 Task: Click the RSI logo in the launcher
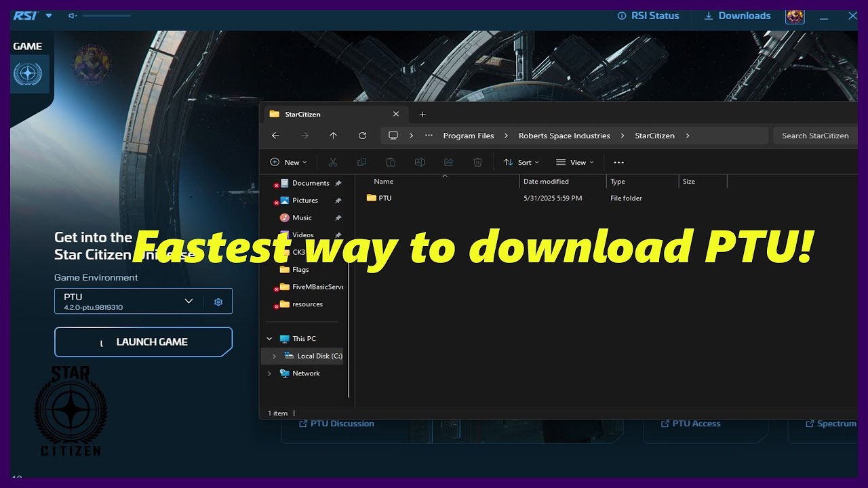coord(26,16)
